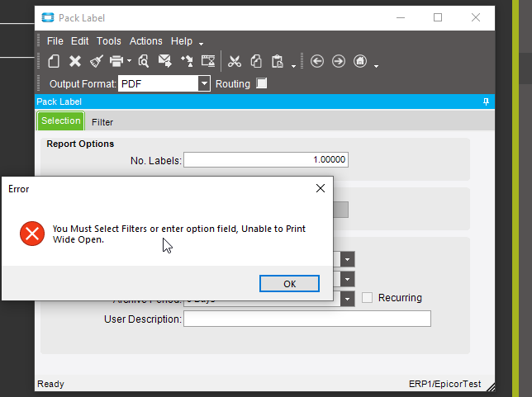Open toolbar options arrow after Paste icon
The height and width of the screenshot is (397, 532).
tap(293, 66)
